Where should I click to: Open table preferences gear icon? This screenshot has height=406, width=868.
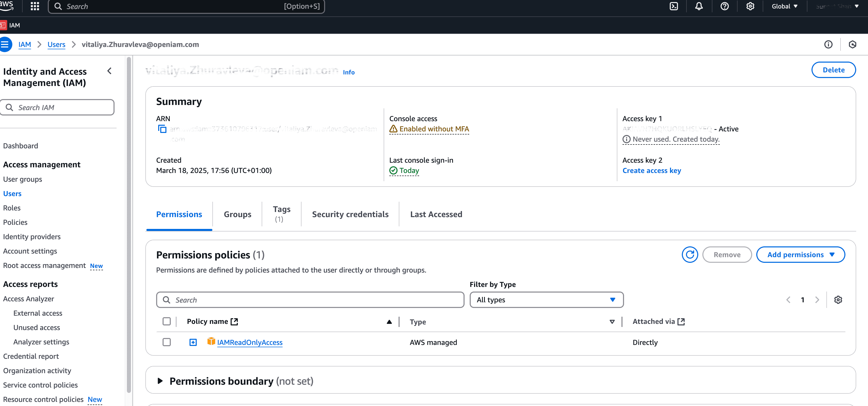pos(838,299)
